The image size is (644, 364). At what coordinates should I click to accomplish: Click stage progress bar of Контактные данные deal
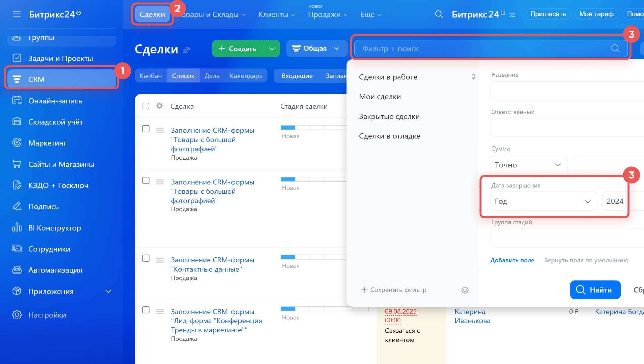pyautogui.click(x=314, y=257)
